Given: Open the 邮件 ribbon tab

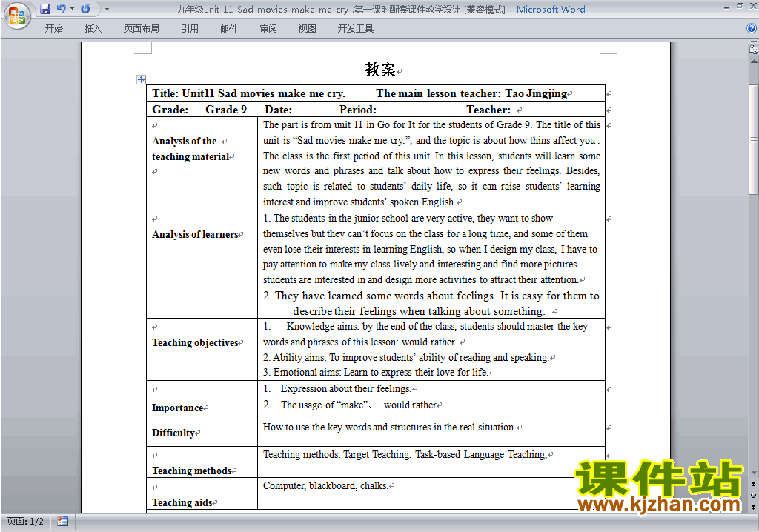Looking at the screenshot, I should coord(229,29).
